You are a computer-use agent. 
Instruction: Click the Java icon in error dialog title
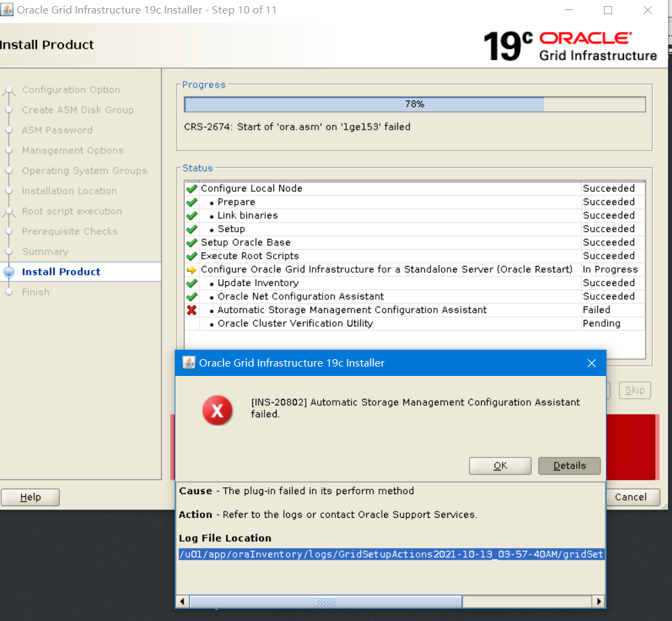188,363
